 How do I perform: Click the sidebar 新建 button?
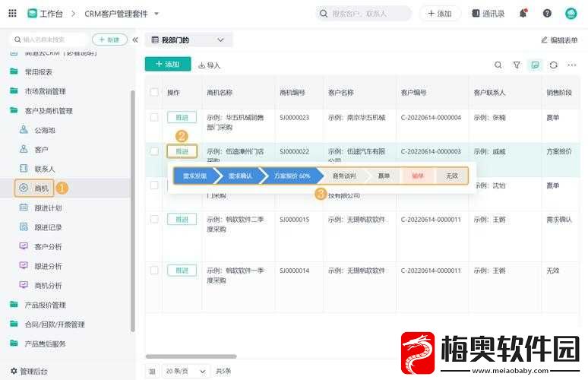pyautogui.click(x=109, y=40)
